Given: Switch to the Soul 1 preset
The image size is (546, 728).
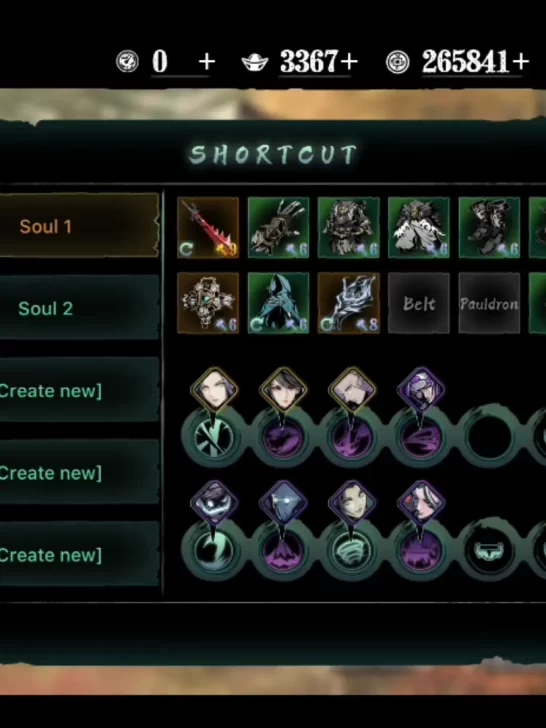Looking at the screenshot, I should (79, 226).
